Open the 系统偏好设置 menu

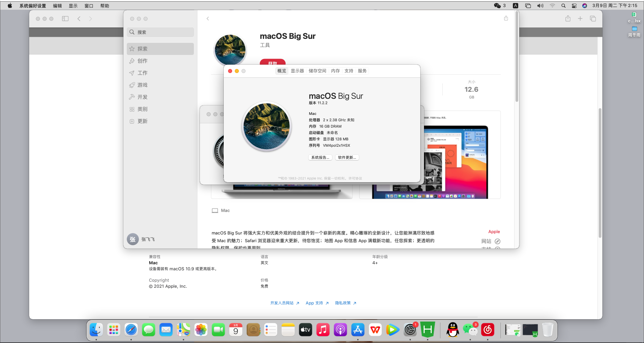click(33, 6)
